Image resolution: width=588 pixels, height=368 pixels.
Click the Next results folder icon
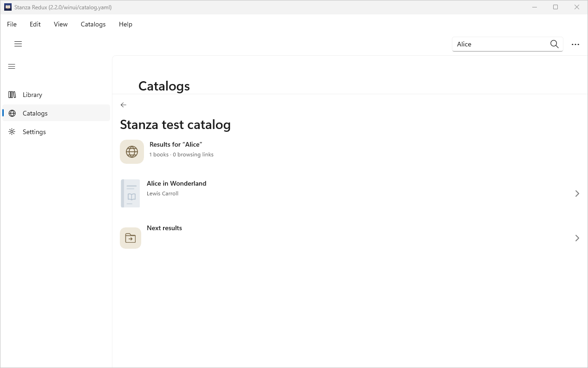(x=131, y=238)
